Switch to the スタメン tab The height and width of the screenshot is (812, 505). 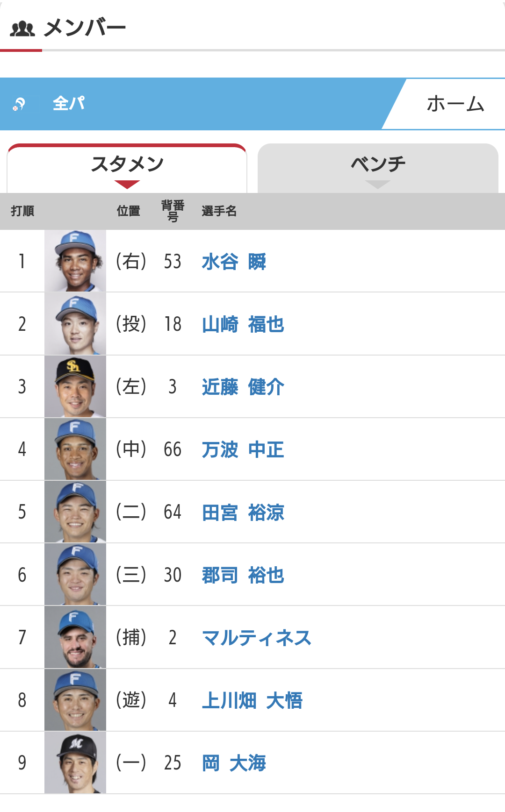[x=127, y=164]
